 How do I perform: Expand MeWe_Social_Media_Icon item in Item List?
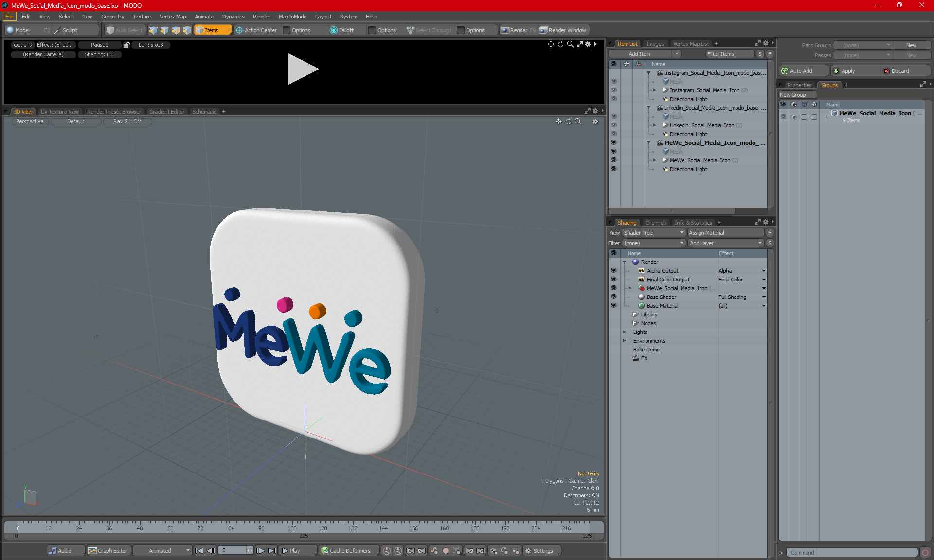click(654, 160)
